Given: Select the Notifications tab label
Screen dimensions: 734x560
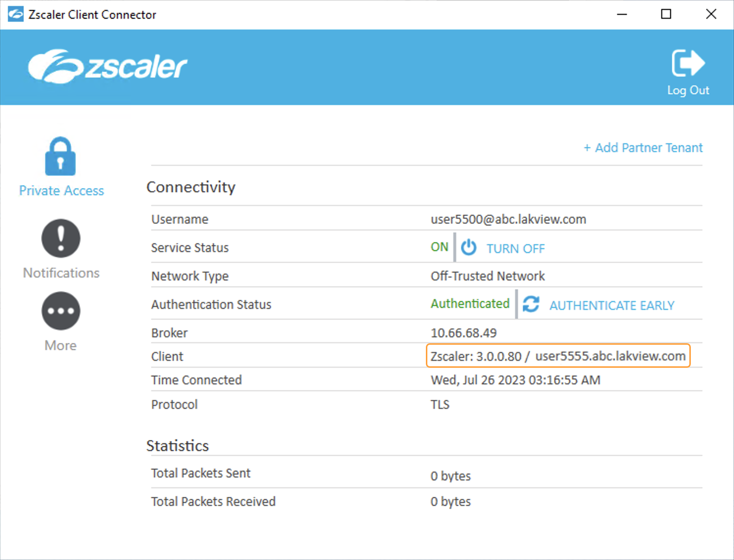Looking at the screenshot, I should click(x=61, y=273).
